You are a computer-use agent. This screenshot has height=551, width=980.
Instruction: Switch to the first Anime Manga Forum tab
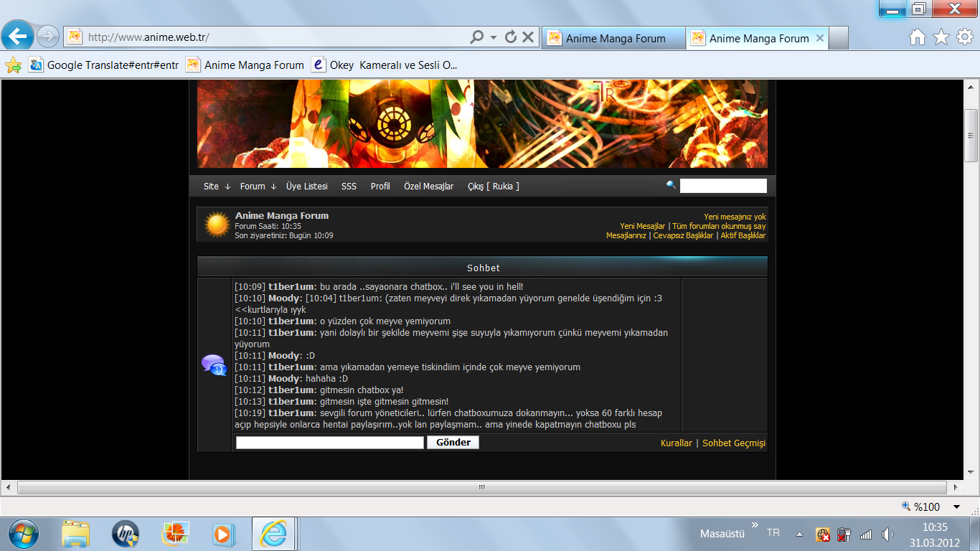click(x=613, y=38)
